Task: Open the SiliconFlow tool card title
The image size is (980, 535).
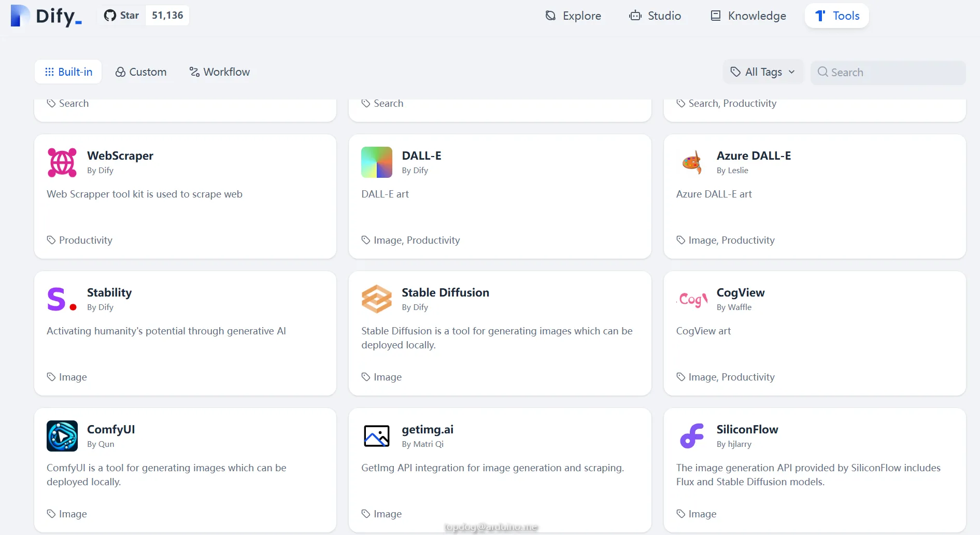Action: (x=747, y=429)
